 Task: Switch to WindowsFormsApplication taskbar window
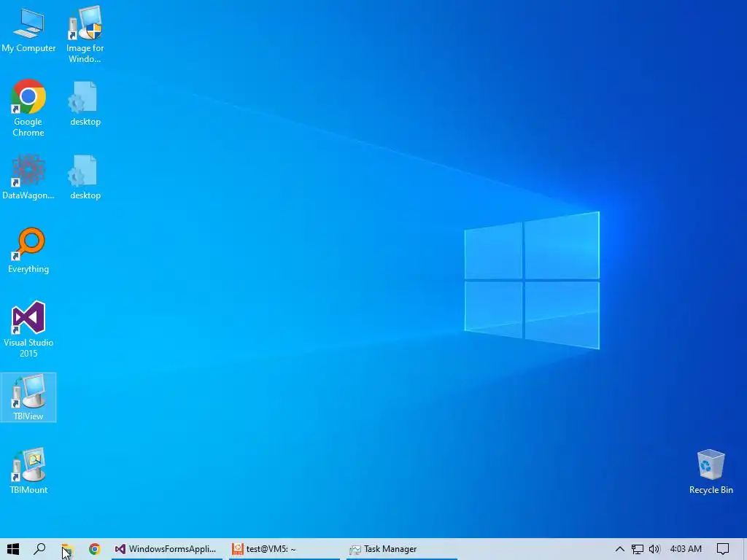(167, 549)
